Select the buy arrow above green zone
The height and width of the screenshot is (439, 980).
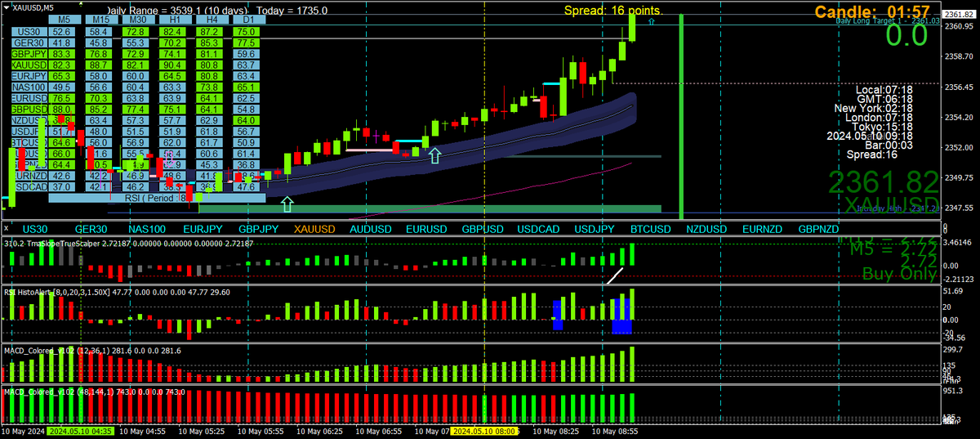[287, 203]
